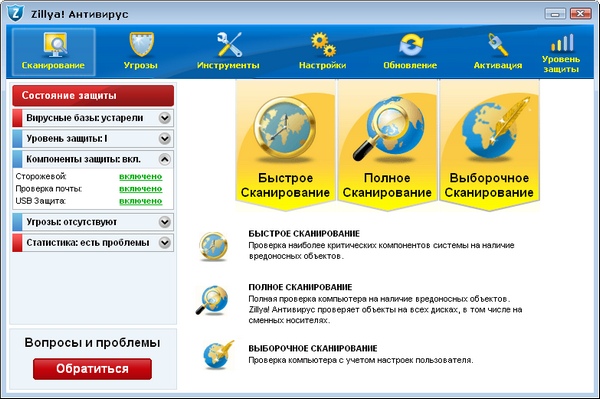Expand the Угрозы: отсутствуют section arrow

pos(165,222)
